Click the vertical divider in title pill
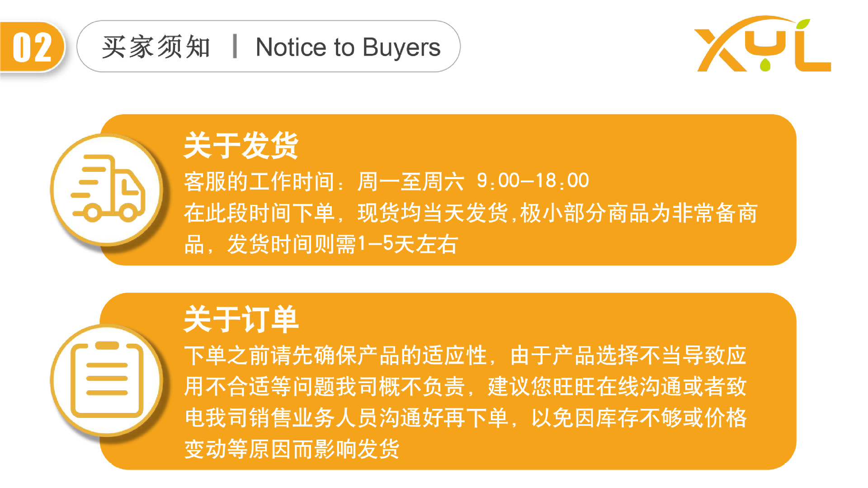This screenshot has height=488, width=868. pyautogui.click(x=235, y=47)
